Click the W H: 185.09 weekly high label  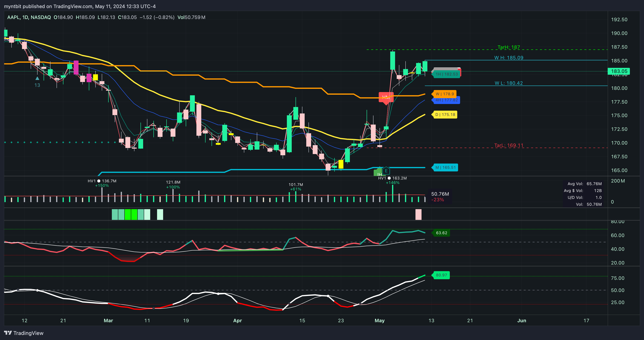pos(509,58)
